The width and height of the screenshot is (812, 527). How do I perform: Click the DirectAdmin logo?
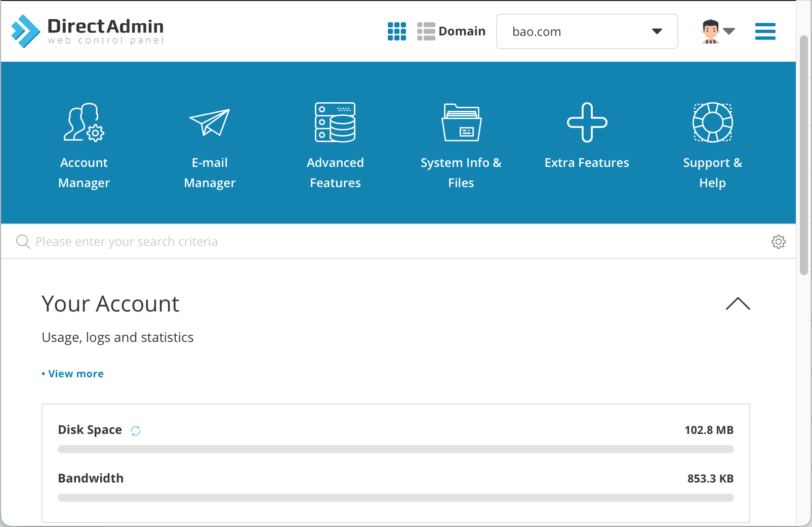click(x=87, y=31)
